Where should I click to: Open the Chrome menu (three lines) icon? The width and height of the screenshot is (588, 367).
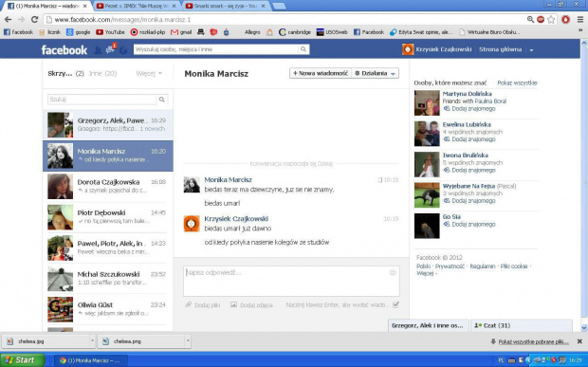click(x=580, y=20)
